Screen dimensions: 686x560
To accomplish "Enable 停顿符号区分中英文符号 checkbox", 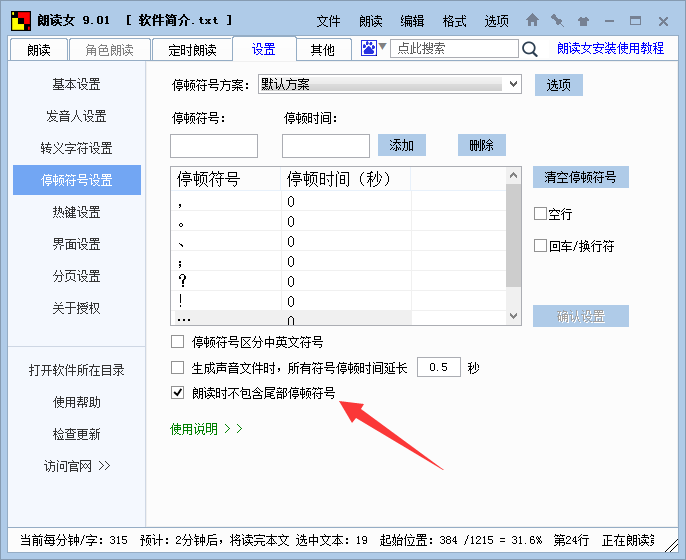I will 177,342.
